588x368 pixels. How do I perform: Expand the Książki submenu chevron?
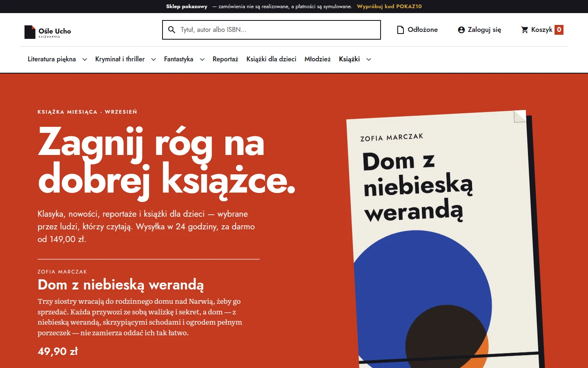click(x=369, y=59)
